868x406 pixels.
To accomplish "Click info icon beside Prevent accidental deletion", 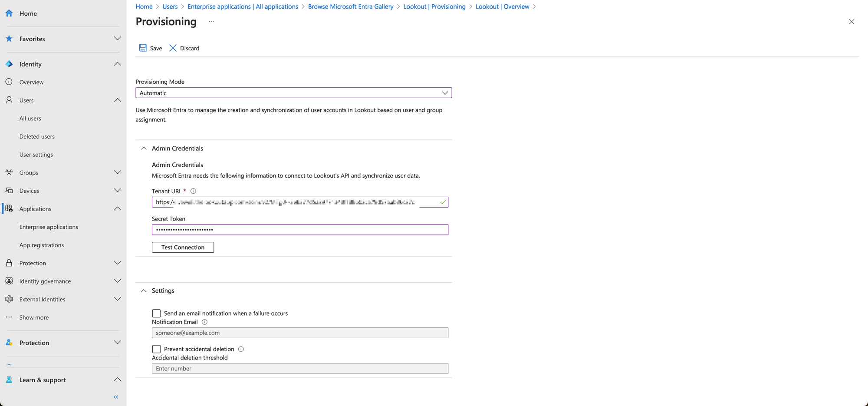I will (x=241, y=349).
